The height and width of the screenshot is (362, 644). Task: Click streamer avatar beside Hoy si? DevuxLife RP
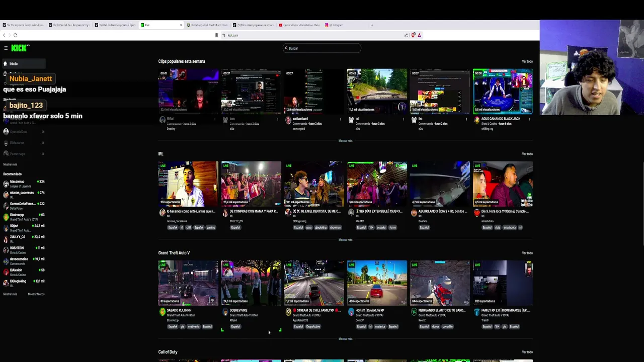351,312
